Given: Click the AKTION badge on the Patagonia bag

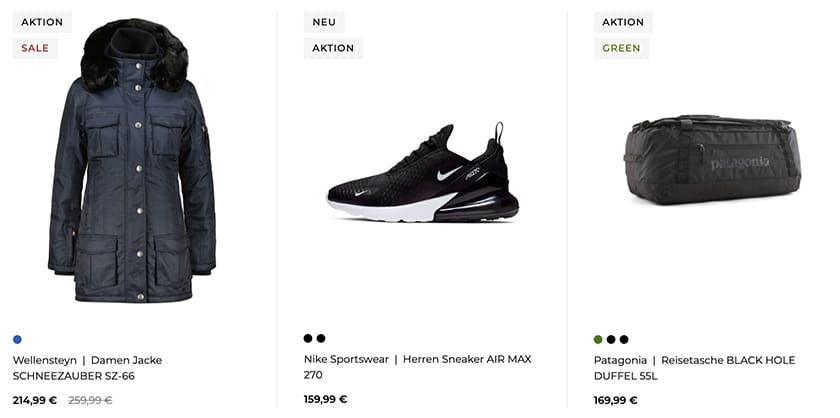Looking at the screenshot, I should click(623, 22).
